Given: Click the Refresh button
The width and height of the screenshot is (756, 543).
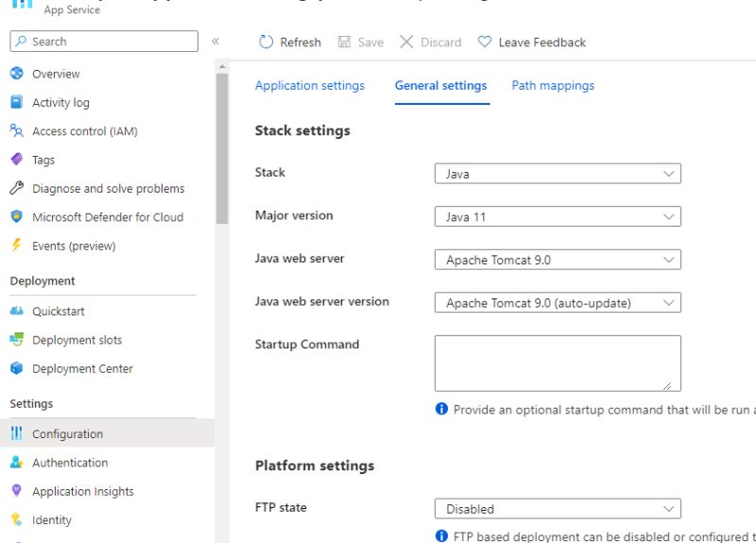Looking at the screenshot, I should pos(290,42).
